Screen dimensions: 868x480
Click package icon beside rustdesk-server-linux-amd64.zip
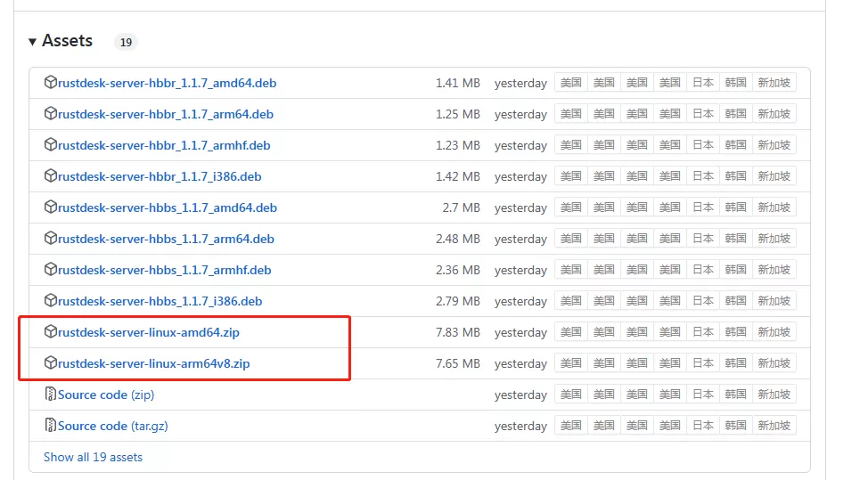pos(51,332)
